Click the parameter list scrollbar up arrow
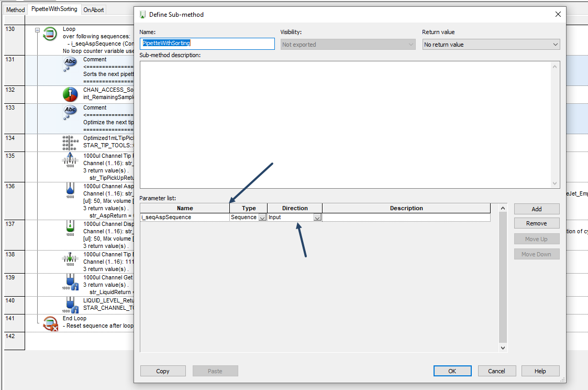 (503, 208)
